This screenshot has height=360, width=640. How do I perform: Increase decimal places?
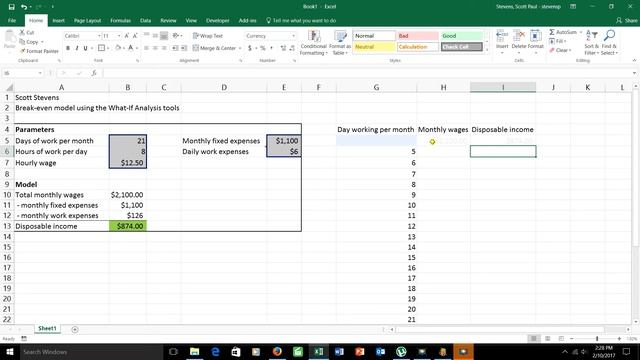[283, 48]
